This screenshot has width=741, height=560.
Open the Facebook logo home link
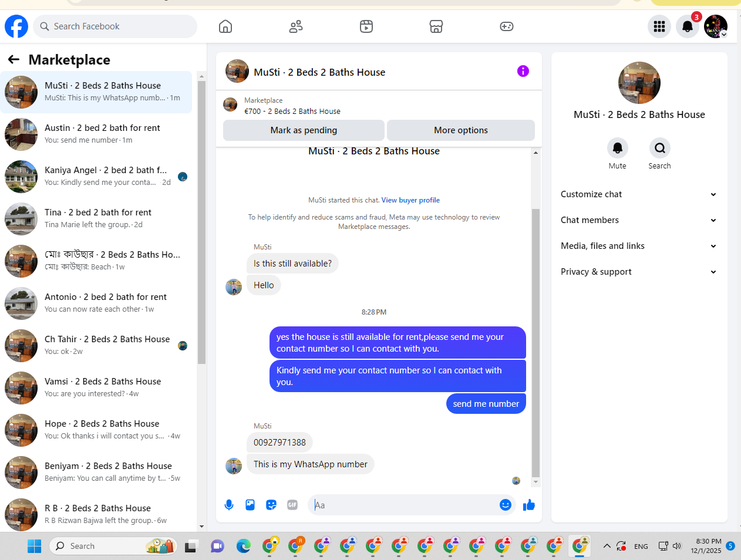(16, 26)
